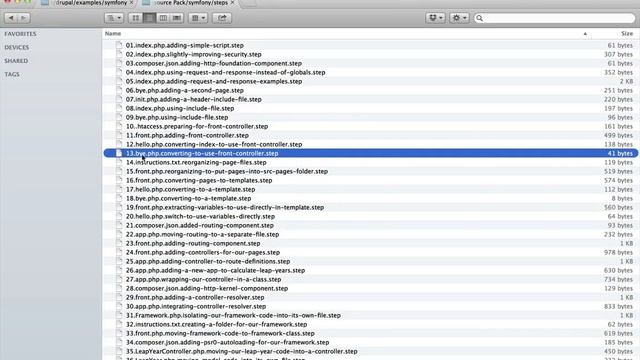Click the search magnifier icon
This screenshot has width=640, height=360.
point(480,18)
